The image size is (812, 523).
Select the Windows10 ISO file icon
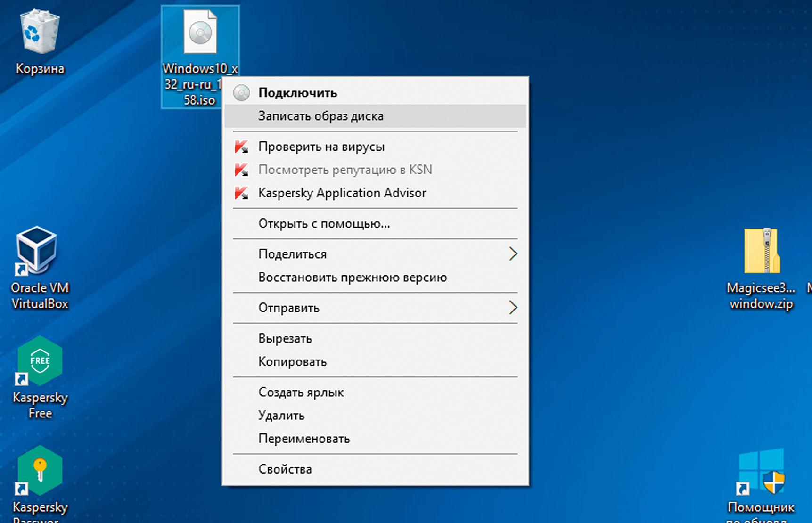[200, 33]
